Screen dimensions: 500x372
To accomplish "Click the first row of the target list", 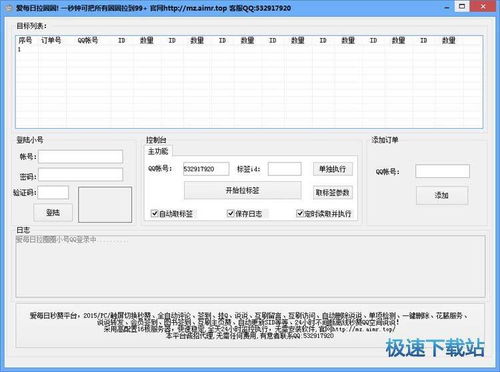I will click(249, 49).
